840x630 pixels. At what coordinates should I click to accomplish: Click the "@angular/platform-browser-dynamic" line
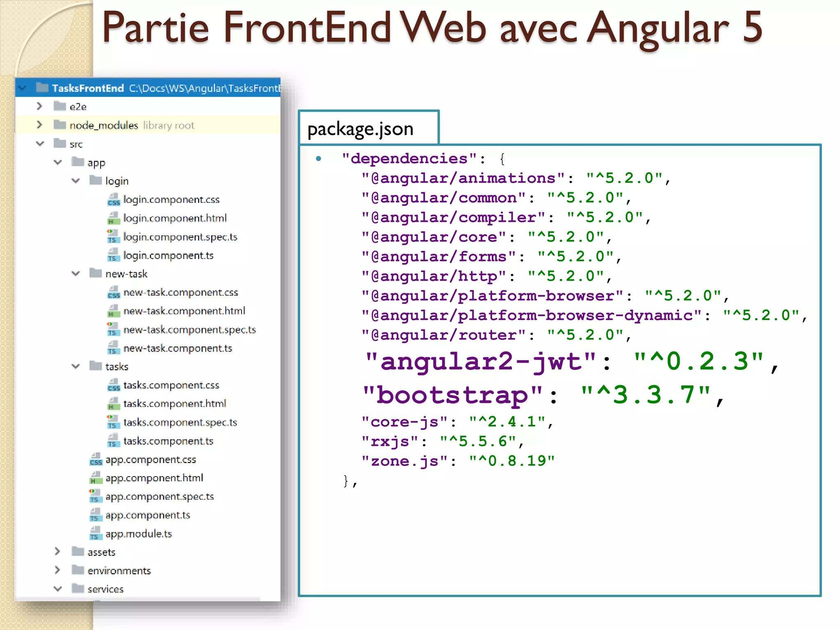pos(584,315)
